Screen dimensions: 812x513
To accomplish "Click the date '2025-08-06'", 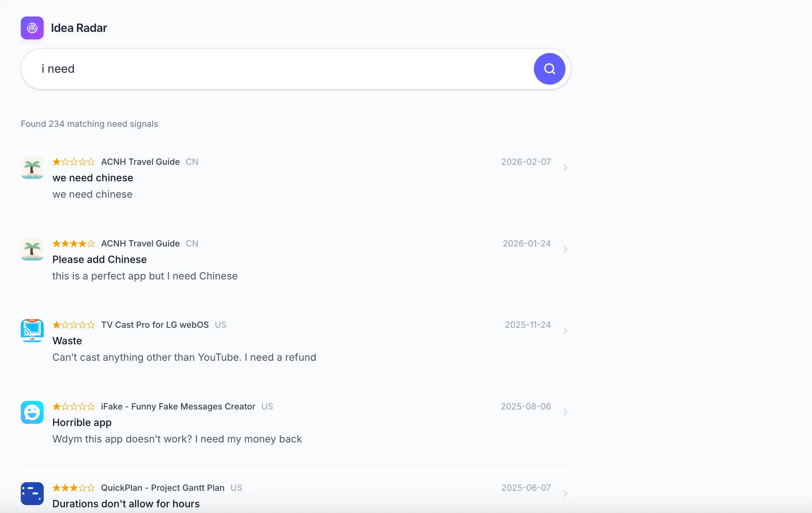I will click(x=526, y=407).
